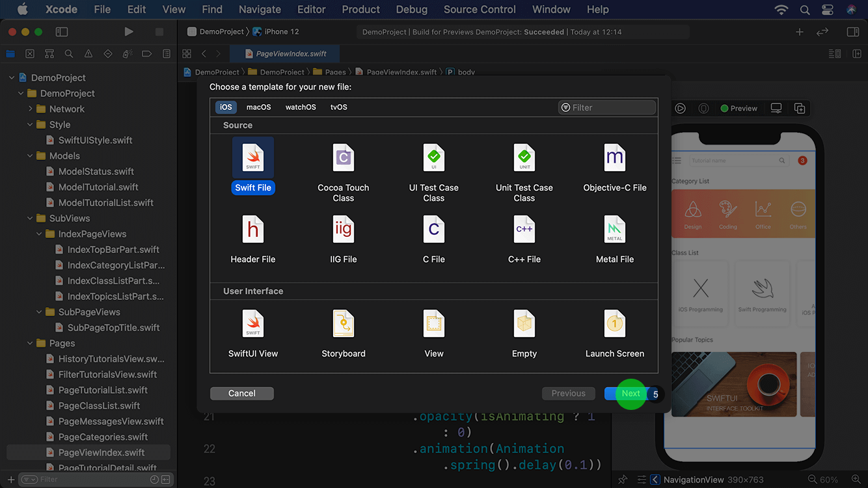The width and height of the screenshot is (868, 488).
Task: Pick the UI Test Case Class template
Action: (x=434, y=172)
